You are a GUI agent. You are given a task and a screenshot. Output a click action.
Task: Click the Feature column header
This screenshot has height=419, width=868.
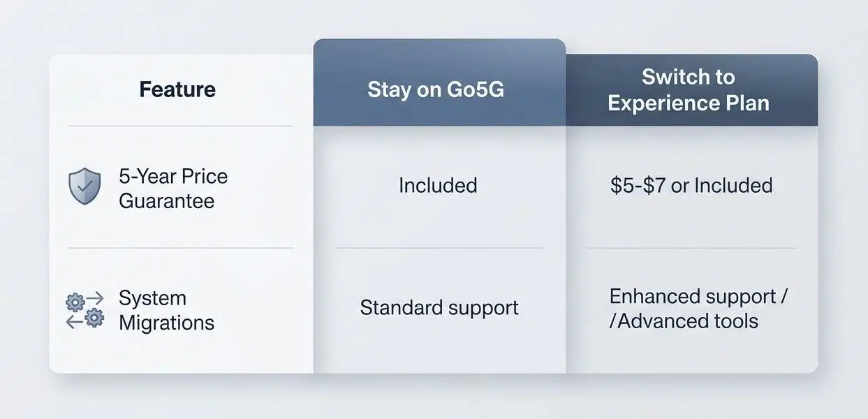point(177,89)
